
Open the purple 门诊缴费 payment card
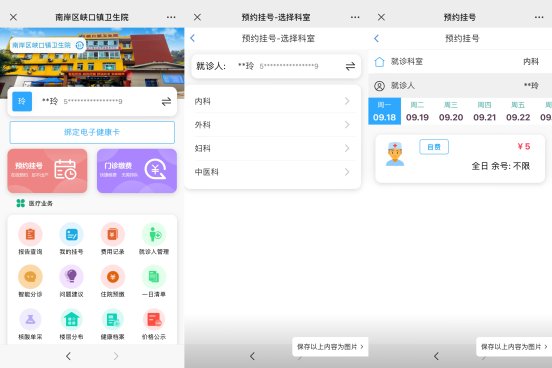click(x=137, y=171)
